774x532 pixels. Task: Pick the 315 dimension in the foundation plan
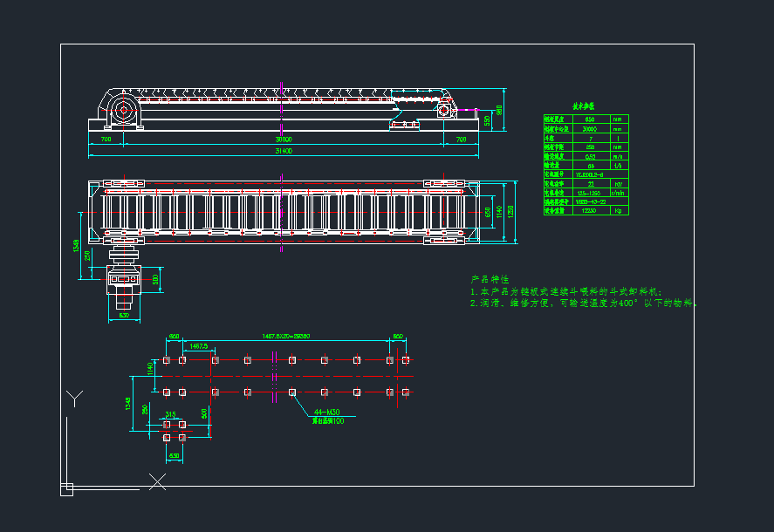click(x=170, y=414)
